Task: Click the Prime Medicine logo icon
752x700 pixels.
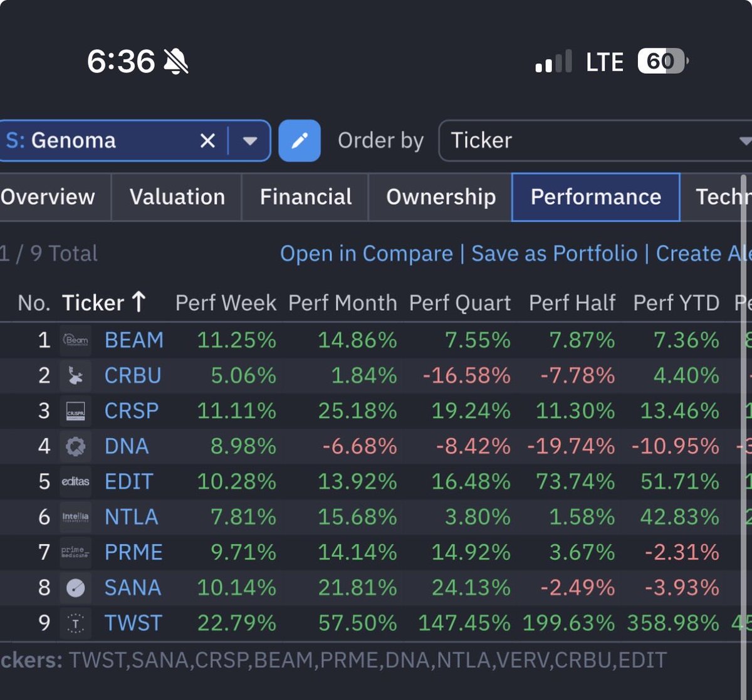Action: pyautogui.click(x=76, y=552)
